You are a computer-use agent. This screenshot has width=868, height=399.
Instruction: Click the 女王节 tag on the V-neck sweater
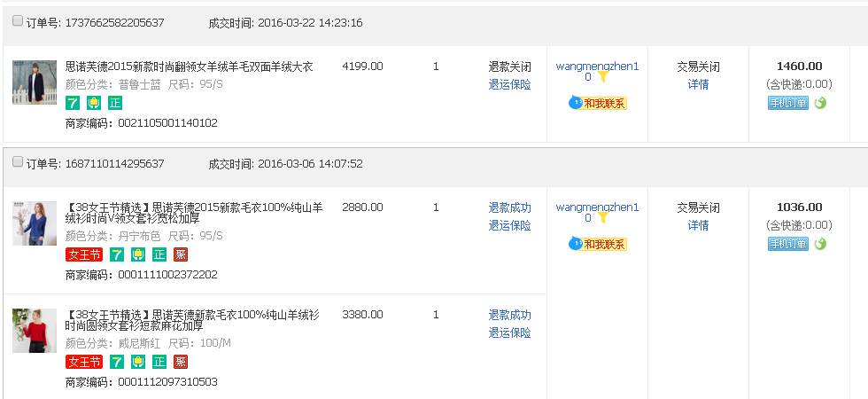[84, 254]
